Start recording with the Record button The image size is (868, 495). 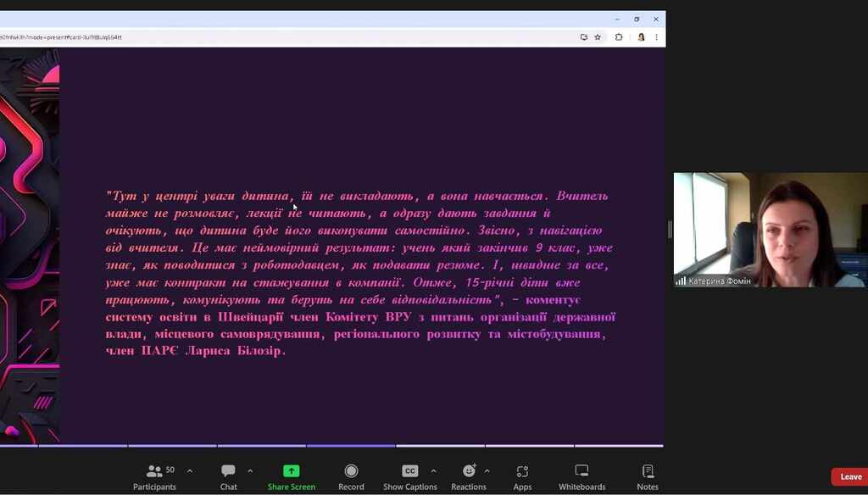[x=351, y=471]
